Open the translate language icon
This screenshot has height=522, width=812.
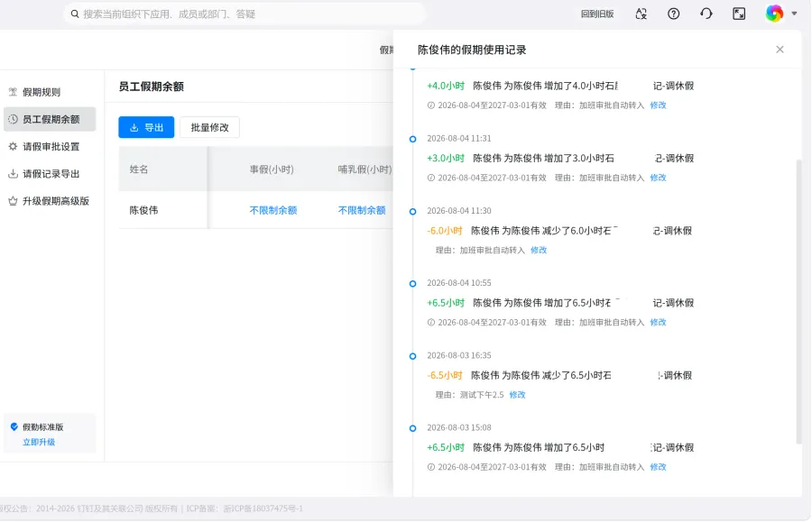[x=641, y=14]
